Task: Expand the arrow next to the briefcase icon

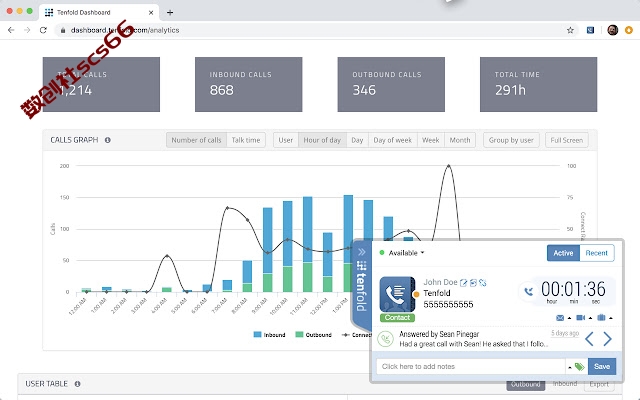Action: tap(611, 318)
